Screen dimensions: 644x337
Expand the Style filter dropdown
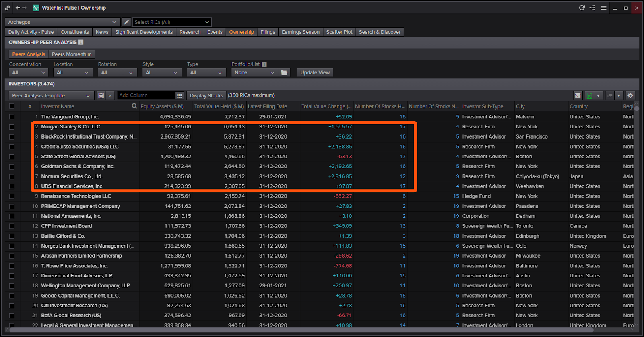tap(162, 73)
